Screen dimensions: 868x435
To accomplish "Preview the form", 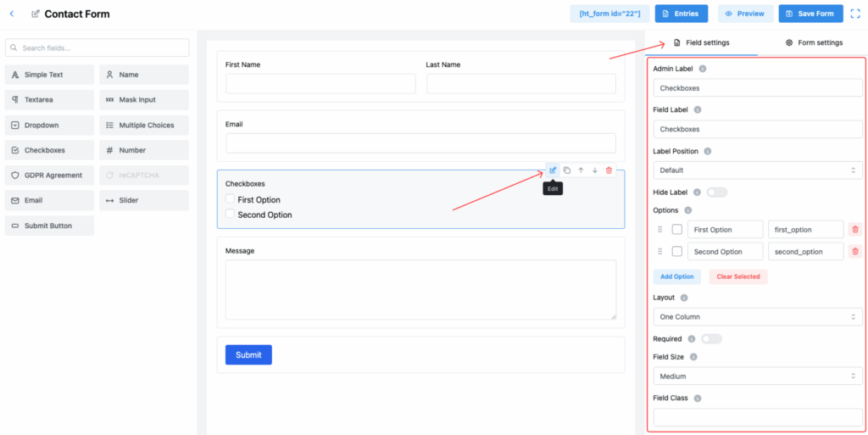I will pyautogui.click(x=746, y=14).
